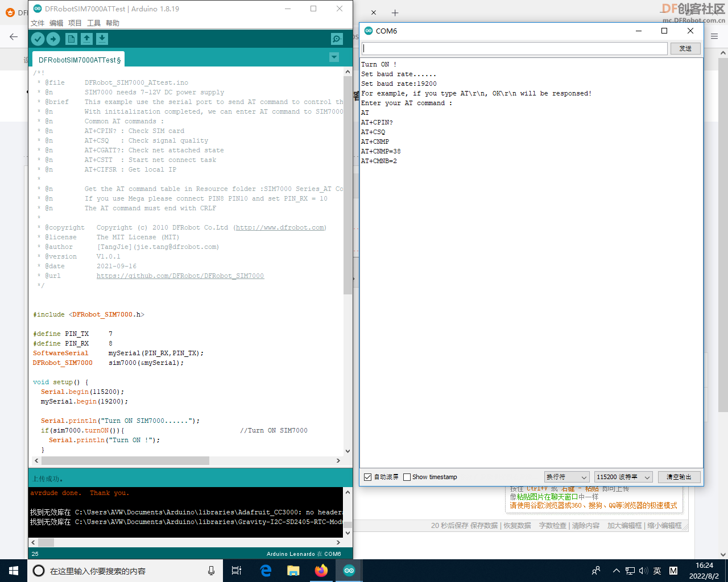Open the 115200 波特率 baud rate dropdown

623,477
